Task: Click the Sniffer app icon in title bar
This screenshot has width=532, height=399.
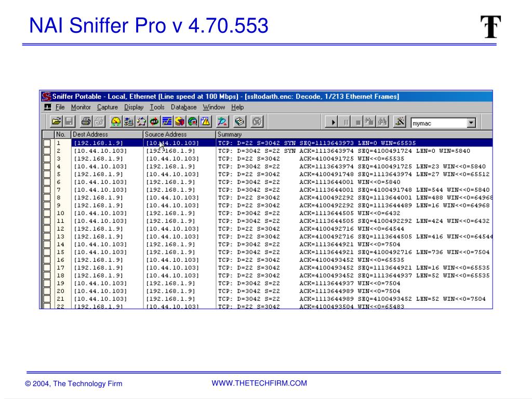Action: click(46, 96)
